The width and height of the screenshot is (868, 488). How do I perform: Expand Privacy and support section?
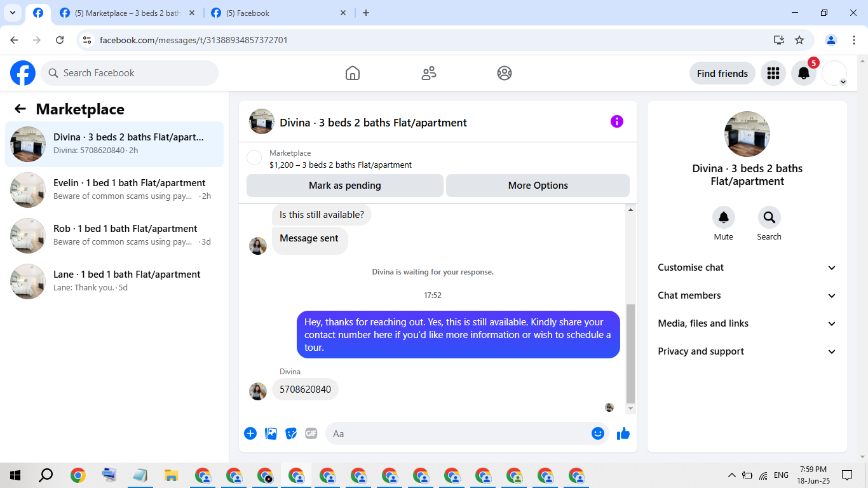747,351
